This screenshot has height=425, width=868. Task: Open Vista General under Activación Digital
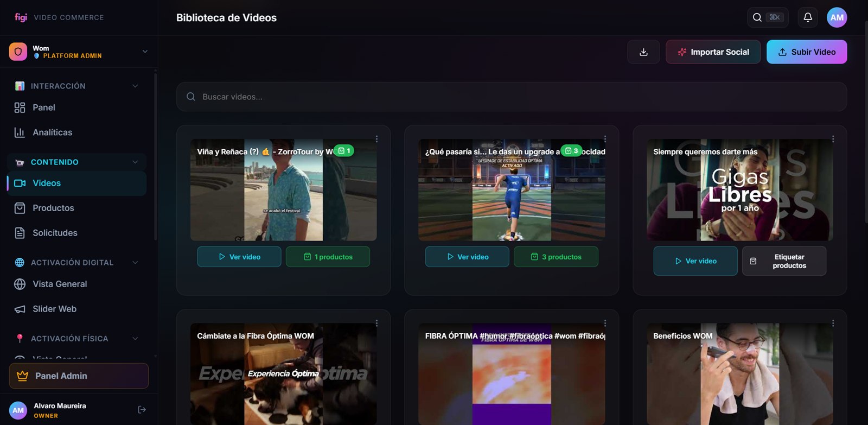point(76,284)
